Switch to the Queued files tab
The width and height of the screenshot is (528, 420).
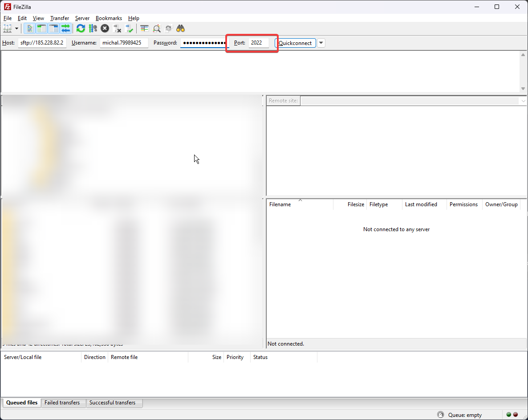(x=22, y=403)
